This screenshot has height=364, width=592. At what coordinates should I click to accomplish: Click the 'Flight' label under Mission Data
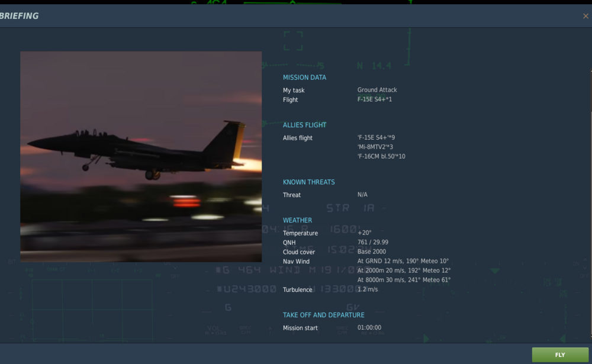(290, 99)
